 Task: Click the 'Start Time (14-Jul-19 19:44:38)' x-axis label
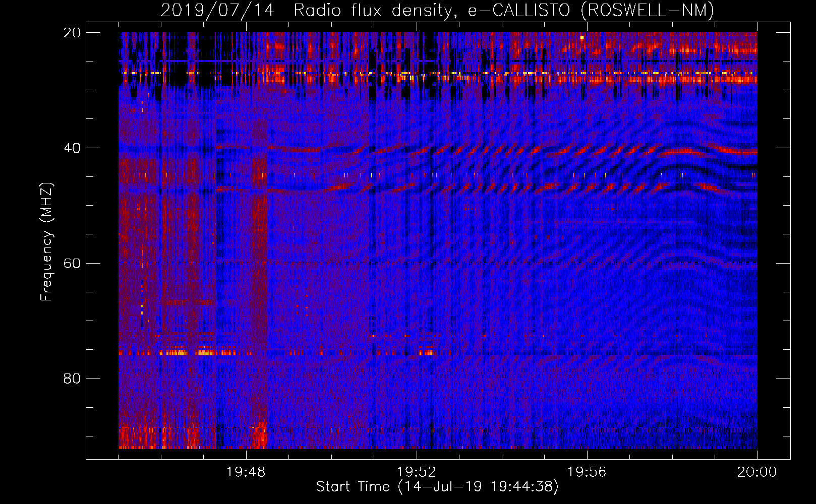[x=437, y=487]
